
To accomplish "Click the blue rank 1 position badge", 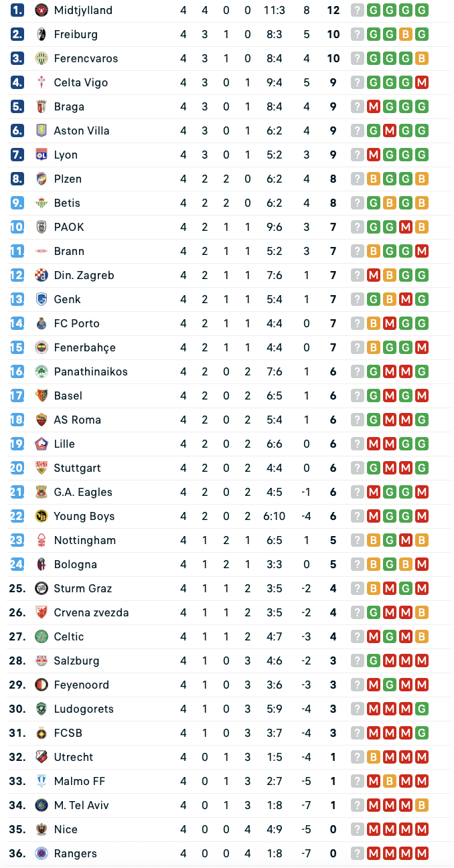I will click(x=17, y=10).
